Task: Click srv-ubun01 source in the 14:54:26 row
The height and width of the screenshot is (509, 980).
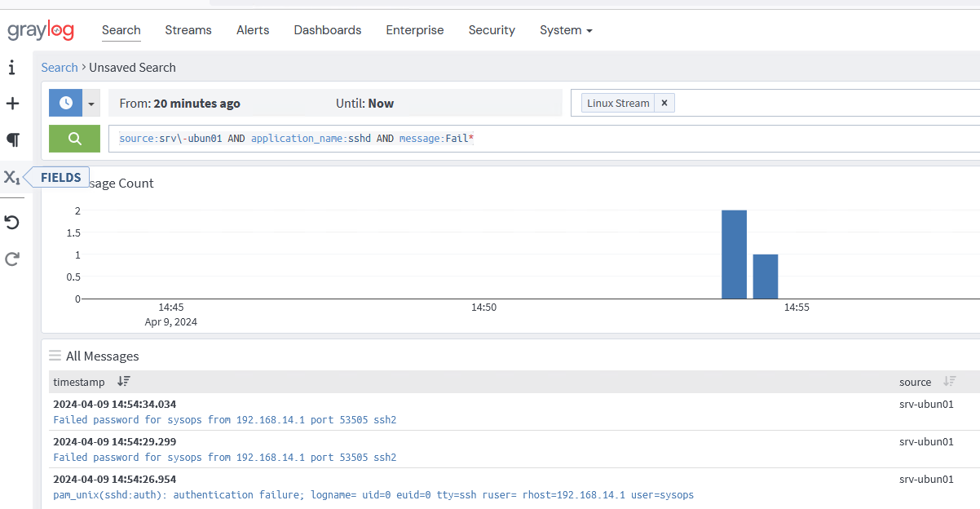Action: (926, 479)
